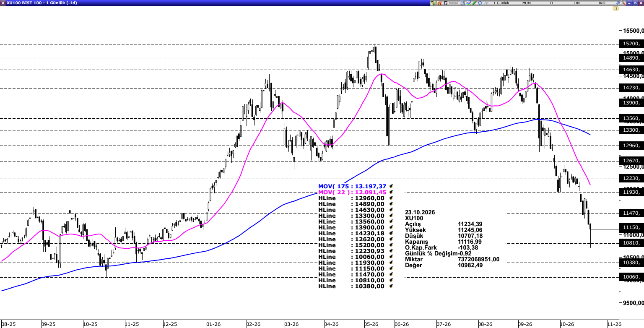Click the HLine : 12230,93 legend row
Image resolution: width=644 pixels, height=328 pixels.
pos(351,251)
